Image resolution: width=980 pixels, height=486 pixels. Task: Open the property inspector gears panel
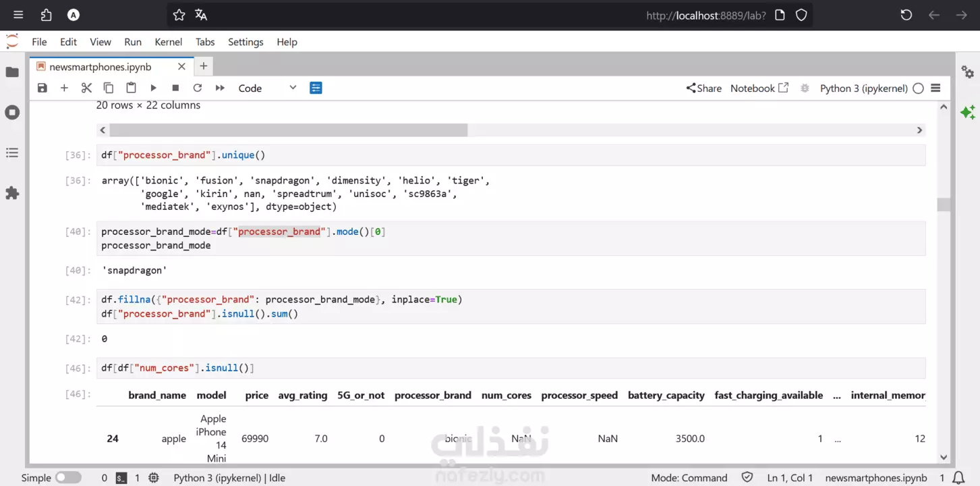[968, 72]
